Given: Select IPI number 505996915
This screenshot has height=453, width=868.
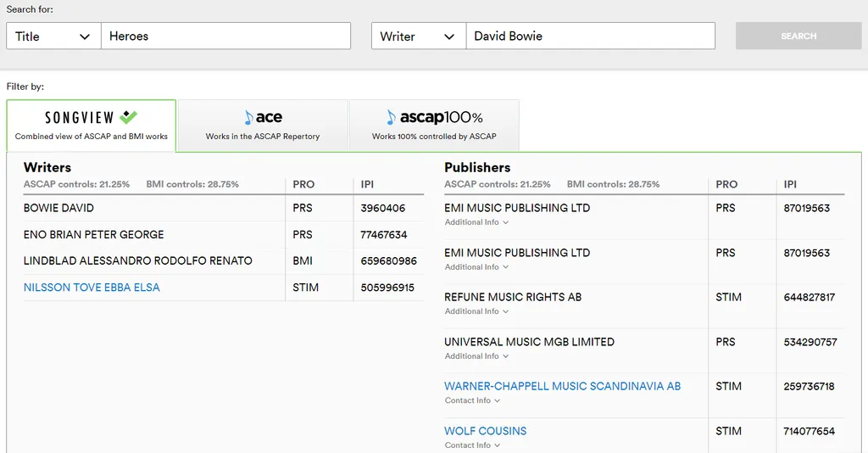Looking at the screenshot, I should 387,288.
